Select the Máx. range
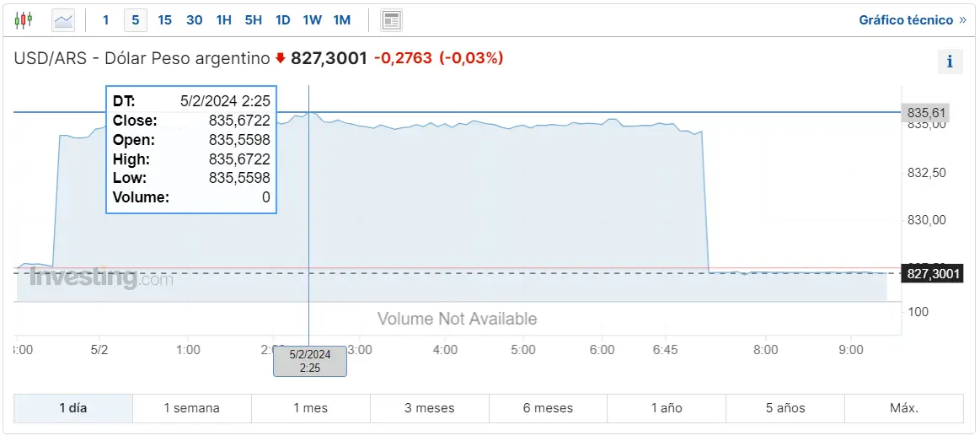Image resolution: width=980 pixels, height=441 pixels. pos(904,408)
